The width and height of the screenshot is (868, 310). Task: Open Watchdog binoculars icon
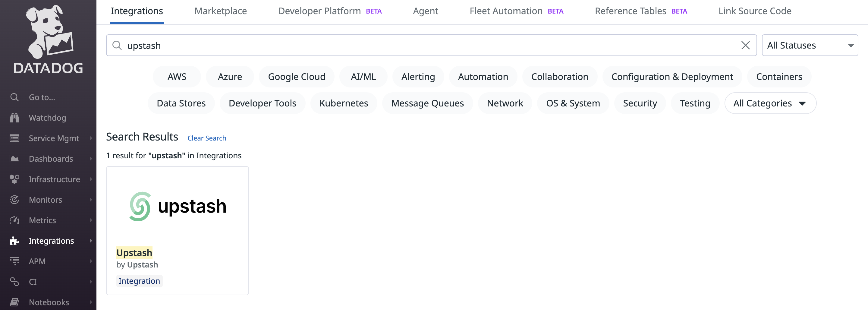(x=14, y=118)
